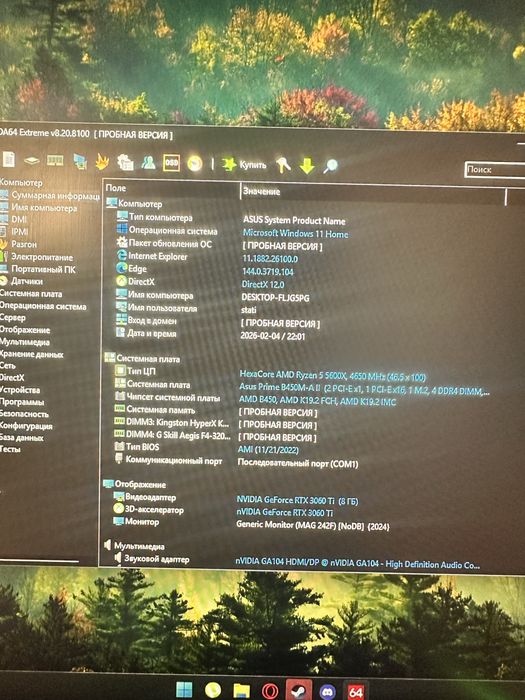Open DirectX category in sidebar
The width and height of the screenshot is (525, 700).
point(12,378)
